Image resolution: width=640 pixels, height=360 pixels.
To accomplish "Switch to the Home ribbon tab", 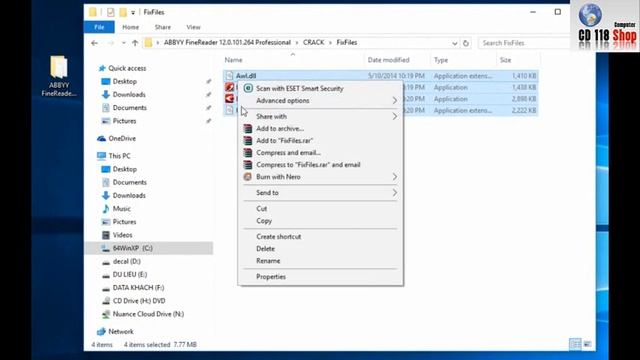I will tap(131, 27).
